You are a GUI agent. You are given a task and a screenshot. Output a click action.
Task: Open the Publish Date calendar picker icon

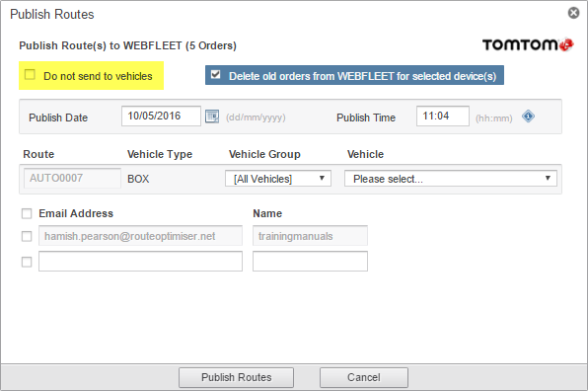point(212,117)
